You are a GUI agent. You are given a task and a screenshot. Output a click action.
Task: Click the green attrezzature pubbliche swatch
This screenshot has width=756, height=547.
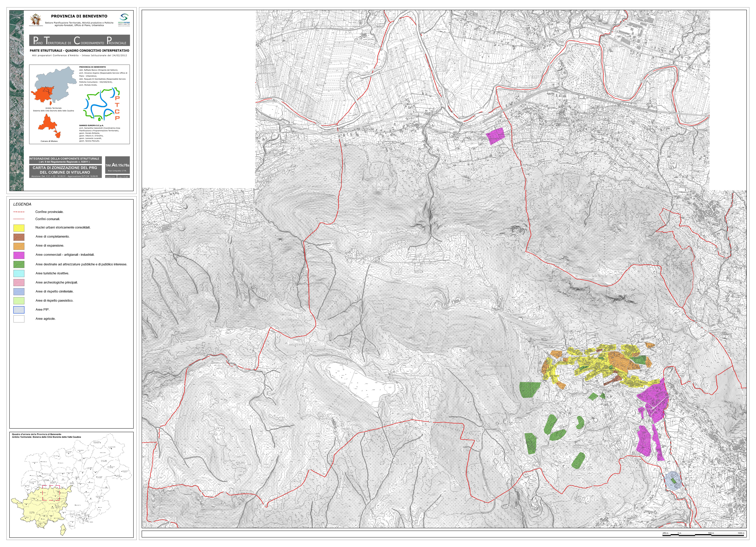coord(19,264)
